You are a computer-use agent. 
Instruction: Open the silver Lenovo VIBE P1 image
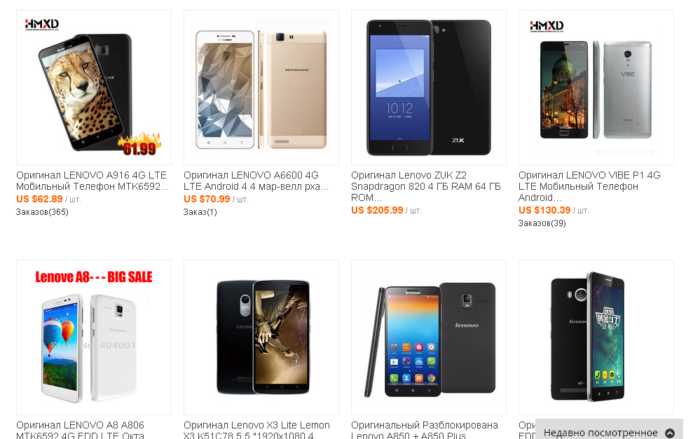[x=596, y=88]
